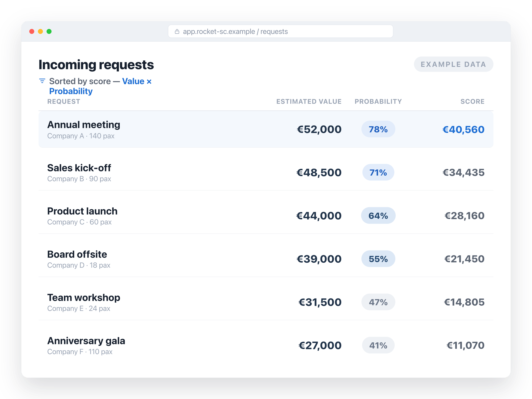
Task: Click the green maximize window dot
Action: [x=49, y=31]
